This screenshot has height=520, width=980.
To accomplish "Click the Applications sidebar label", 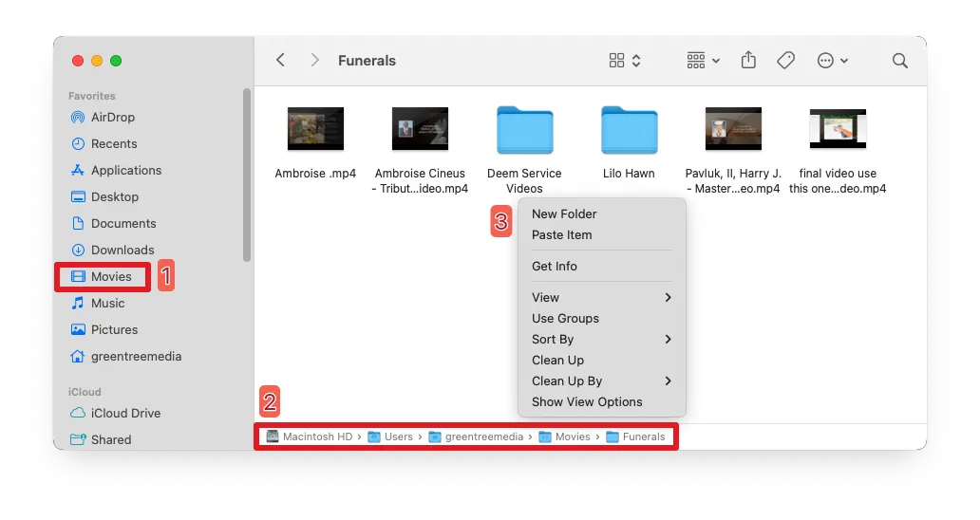I will point(126,171).
